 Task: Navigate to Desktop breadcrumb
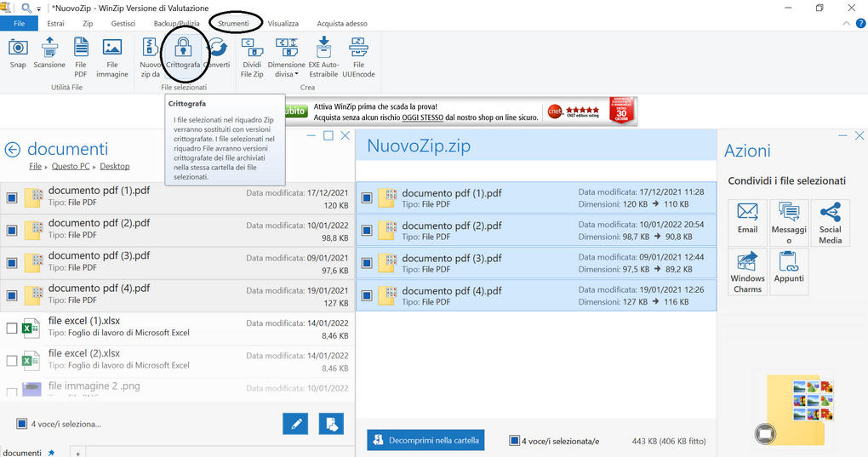click(x=115, y=166)
